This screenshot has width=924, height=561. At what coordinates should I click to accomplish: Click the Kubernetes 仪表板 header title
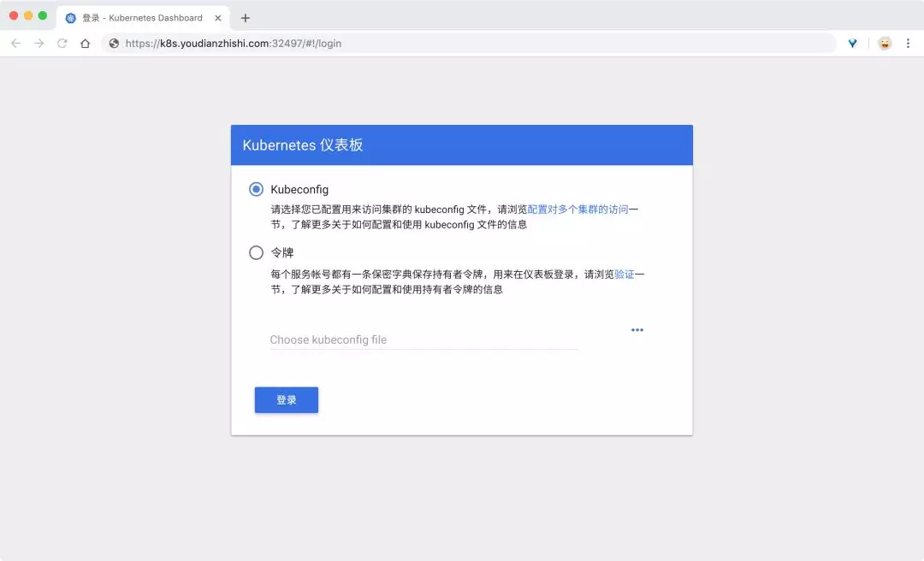[303, 145]
